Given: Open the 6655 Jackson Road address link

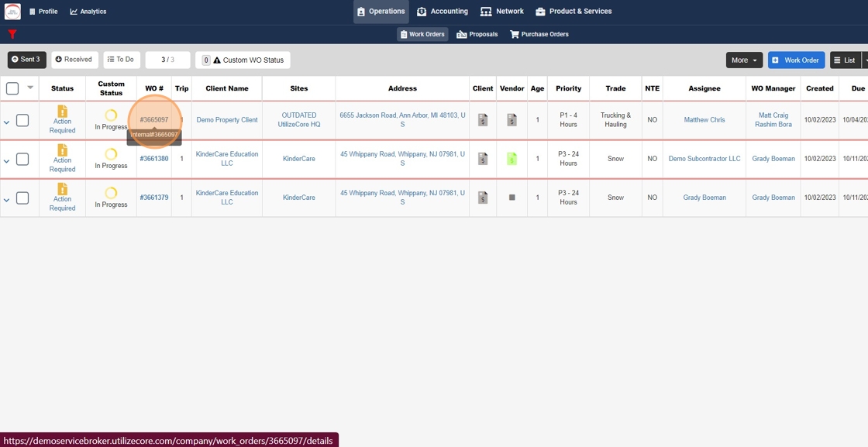Looking at the screenshot, I should pos(402,119).
